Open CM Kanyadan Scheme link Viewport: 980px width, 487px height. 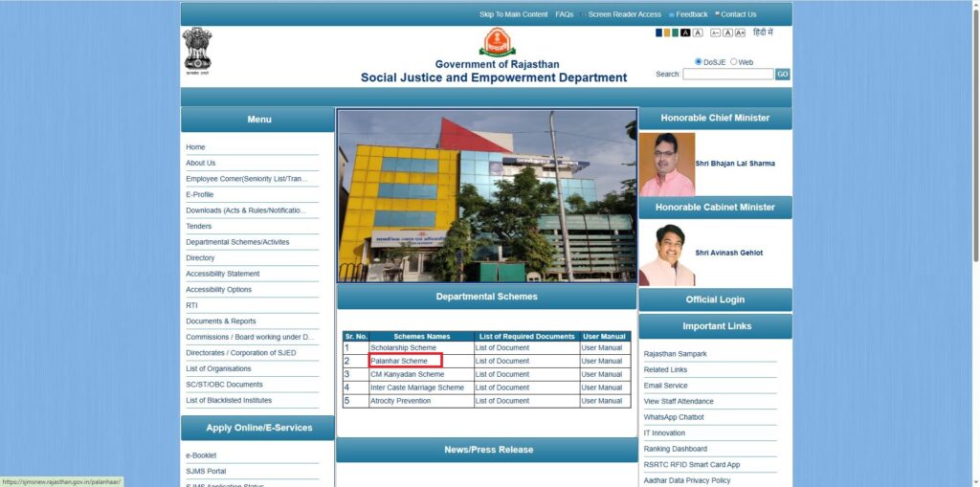[407, 374]
